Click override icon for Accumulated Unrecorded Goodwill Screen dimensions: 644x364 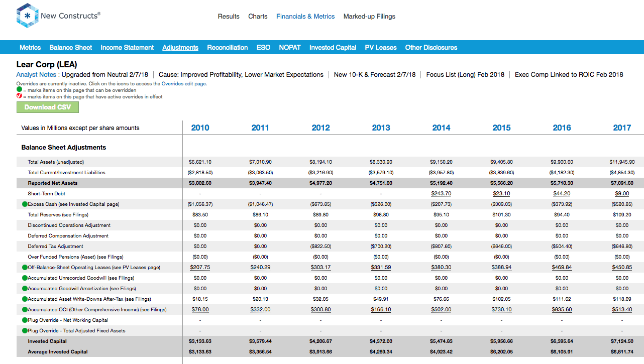pos(25,278)
